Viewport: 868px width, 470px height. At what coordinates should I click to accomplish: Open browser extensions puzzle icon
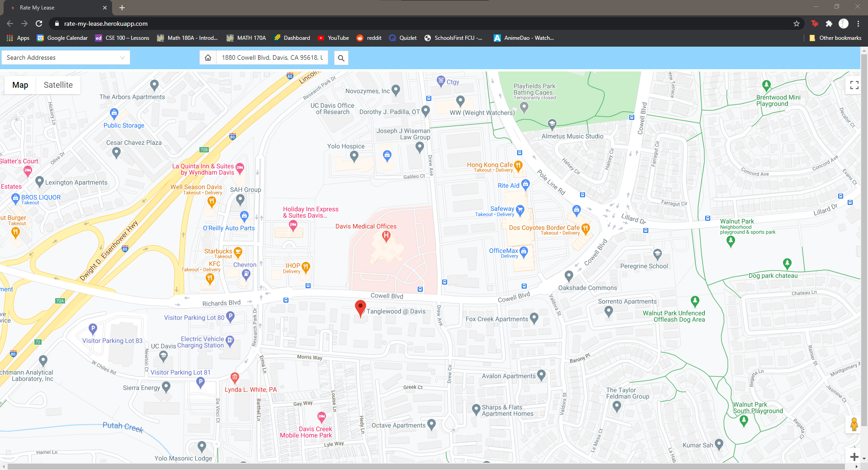point(829,24)
